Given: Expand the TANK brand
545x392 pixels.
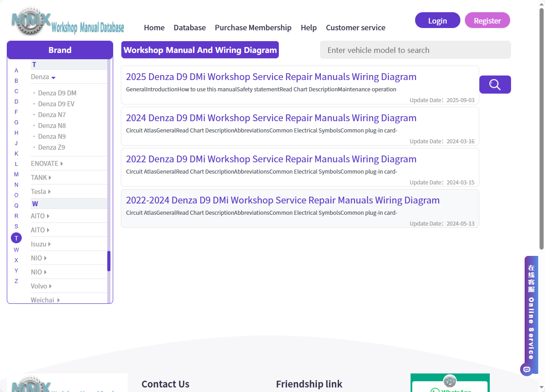Looking at the screenshot, I should (x=41, y=178).
